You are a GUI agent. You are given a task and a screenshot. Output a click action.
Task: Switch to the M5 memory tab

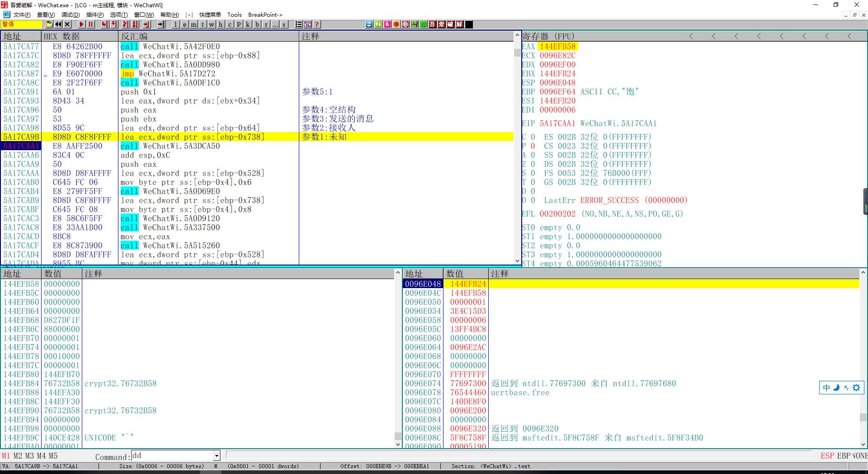coord(53,456)
